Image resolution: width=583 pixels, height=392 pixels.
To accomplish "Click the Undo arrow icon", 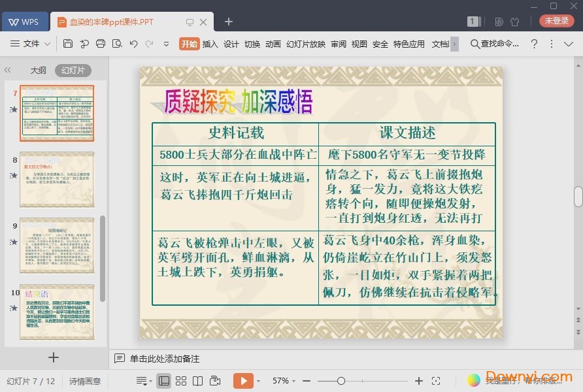I will pyautogui.click(x=133, y=44).
